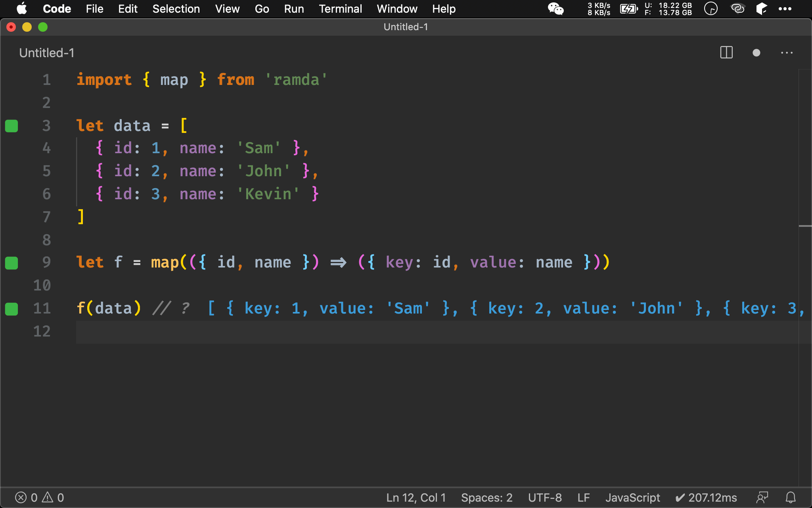Open the Edit menu
The width and height of the screenshot is (812, 508).
[128, 9]
